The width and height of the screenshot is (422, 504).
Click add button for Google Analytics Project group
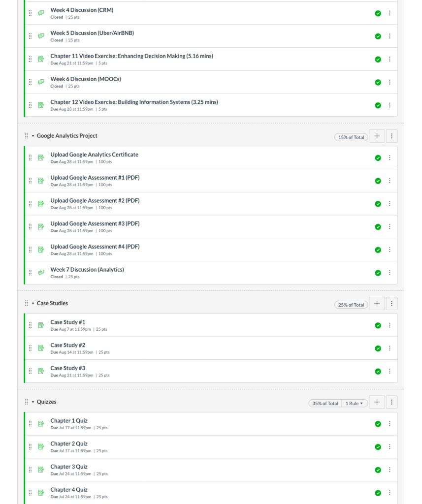(377, 136)
